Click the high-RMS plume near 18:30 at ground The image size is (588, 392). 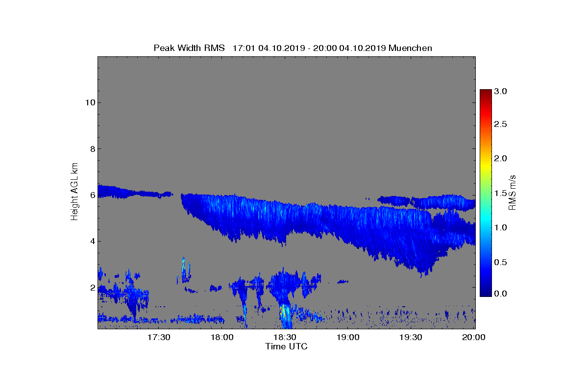285,315
